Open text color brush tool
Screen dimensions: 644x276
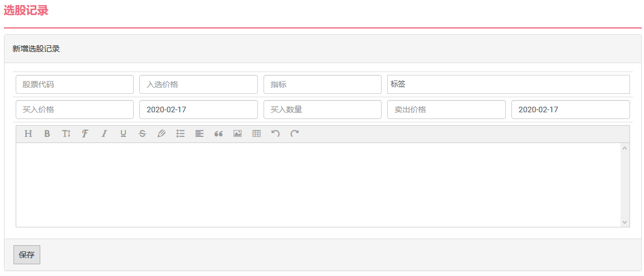(161, 134)
